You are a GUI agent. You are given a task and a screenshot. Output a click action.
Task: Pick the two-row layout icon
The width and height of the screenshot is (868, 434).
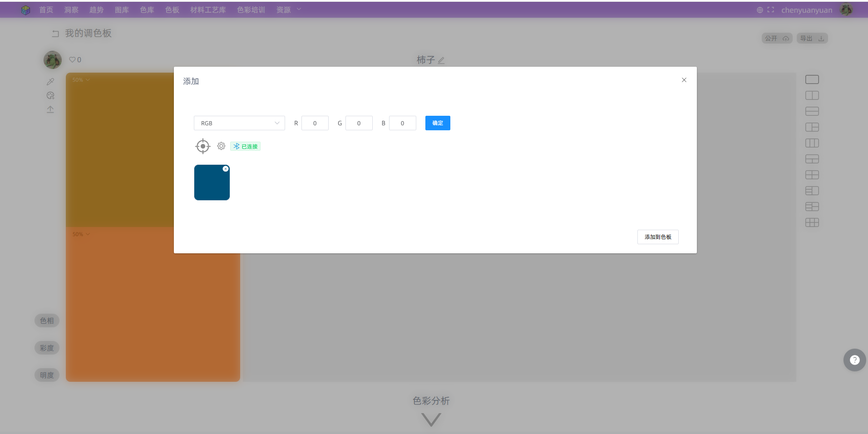tap(812, 111)
